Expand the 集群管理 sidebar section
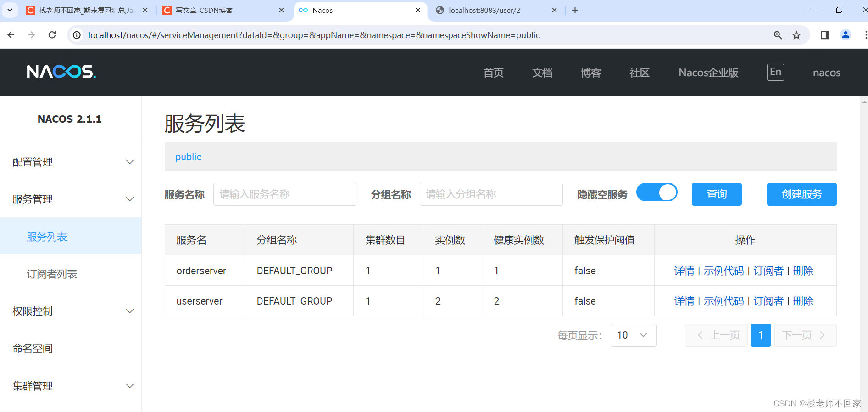 tap(71, 386)
